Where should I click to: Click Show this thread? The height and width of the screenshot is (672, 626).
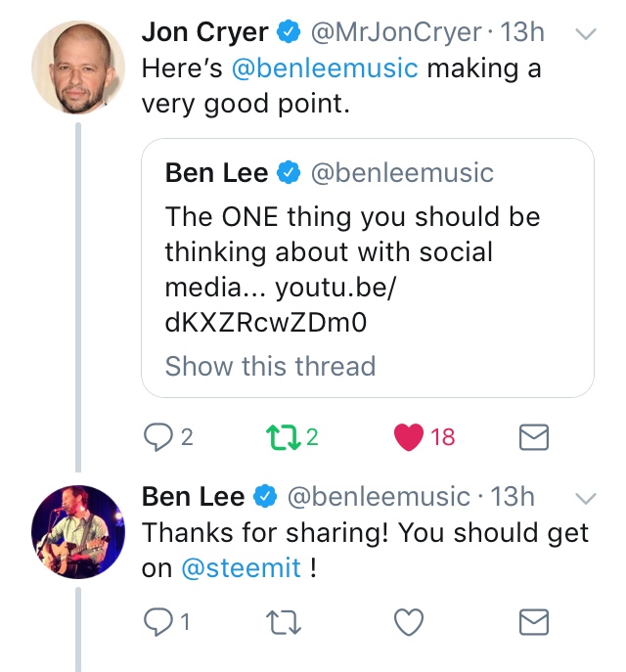(x=270, y=367)
